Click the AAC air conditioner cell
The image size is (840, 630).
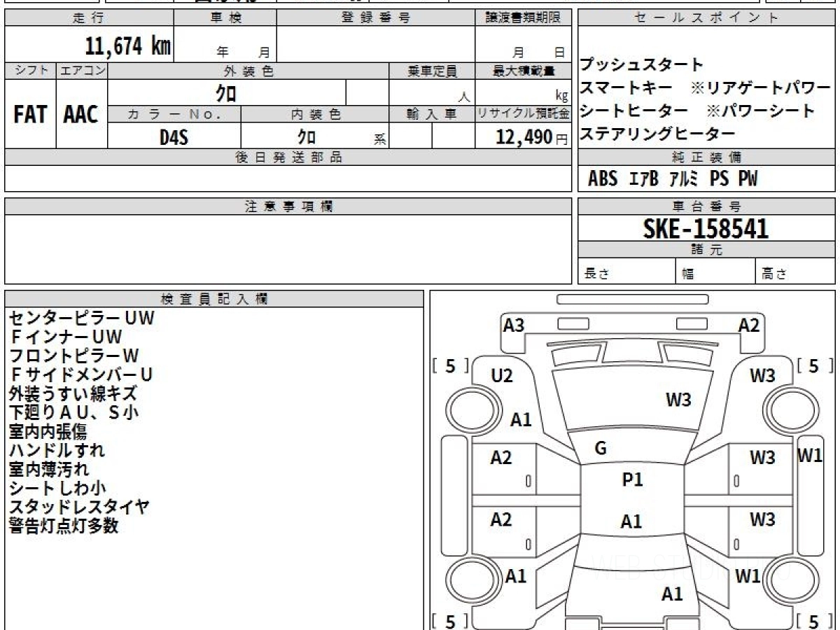[x=81, y=115]
